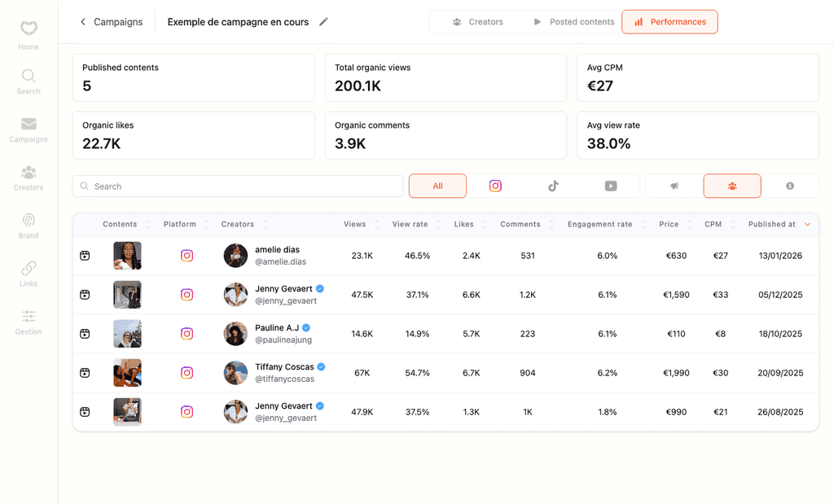Click Instagram icon in Pauline A.J row
This screenshot has height=504, width=834.
point(187,334)
